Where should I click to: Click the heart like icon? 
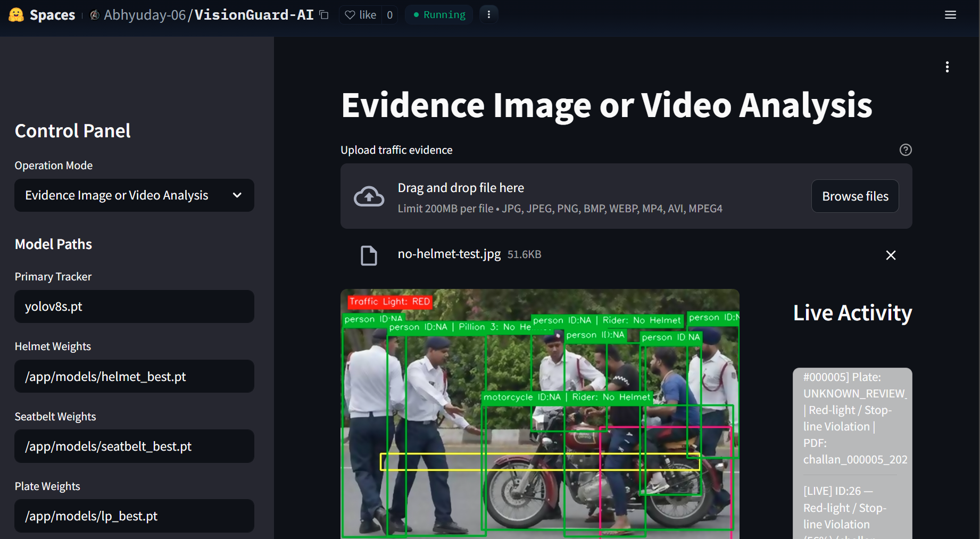point(350,15)
